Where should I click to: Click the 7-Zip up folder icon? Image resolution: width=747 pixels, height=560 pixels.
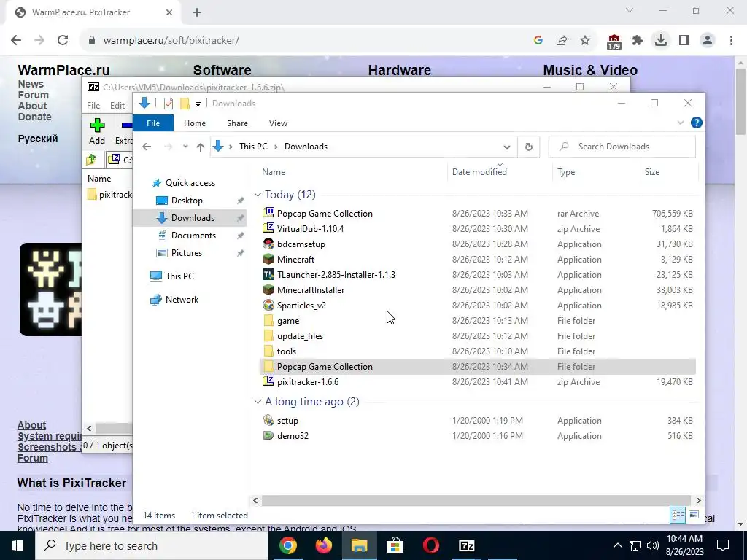coord(91,160)
